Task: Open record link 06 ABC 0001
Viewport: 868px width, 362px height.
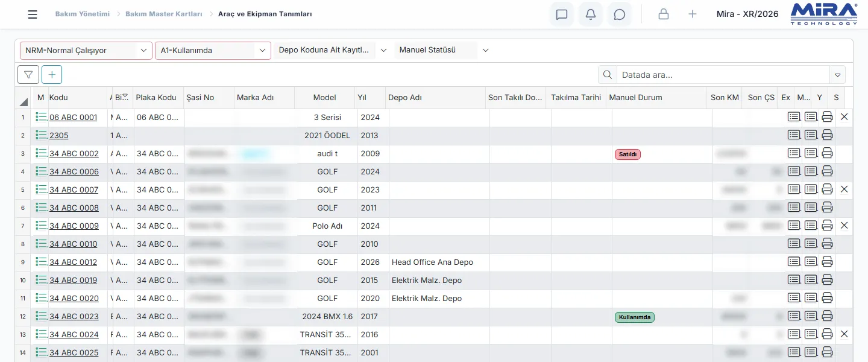Action: tap(73, 118)
